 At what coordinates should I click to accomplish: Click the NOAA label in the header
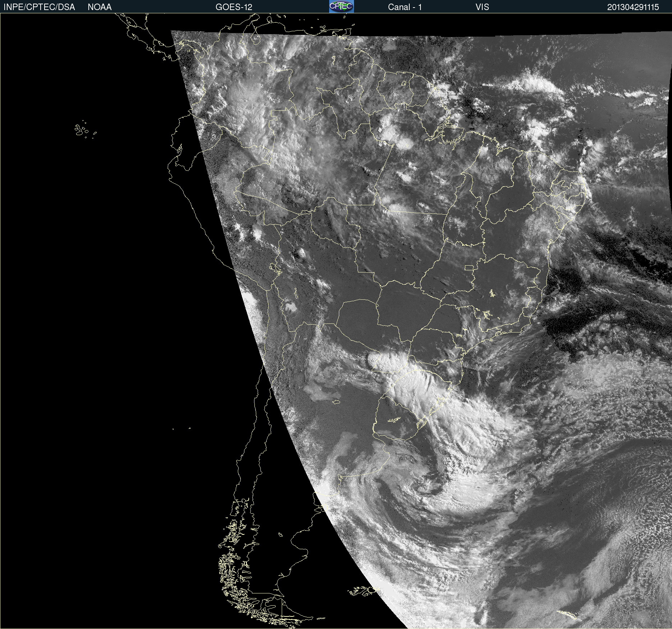pyautogui.click(x=100, y=7)
